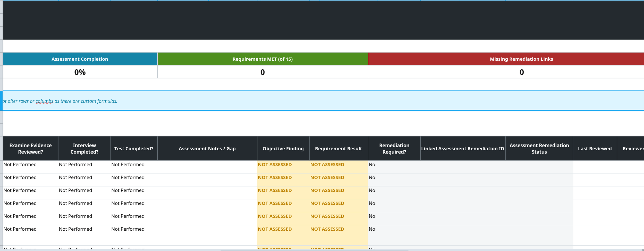Select the Remediation Required? column header
The width and height of the screenshot is (644, 251).
[394, 148]
